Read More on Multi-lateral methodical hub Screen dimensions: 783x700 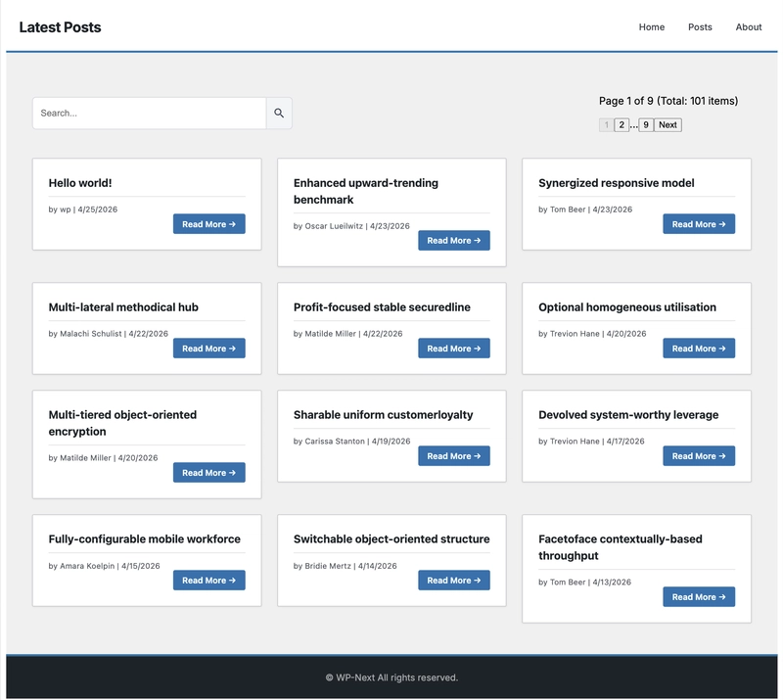[x=208, y=349]
